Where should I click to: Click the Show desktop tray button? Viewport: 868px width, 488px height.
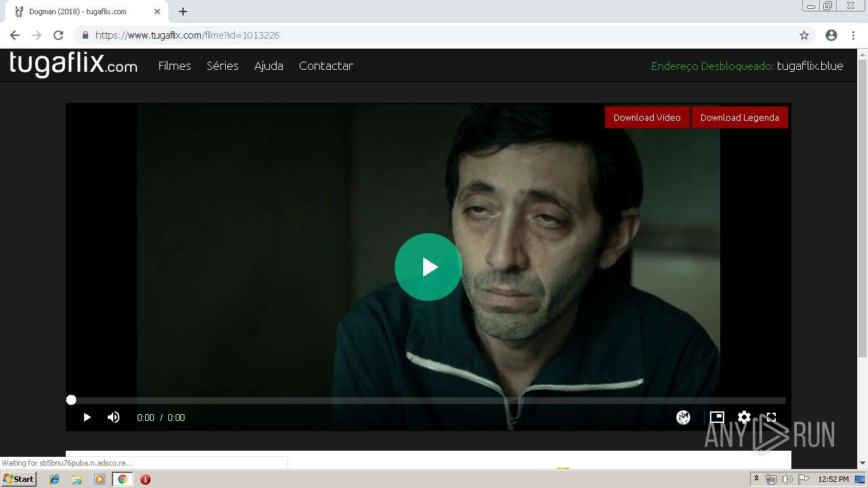(861, 479)
